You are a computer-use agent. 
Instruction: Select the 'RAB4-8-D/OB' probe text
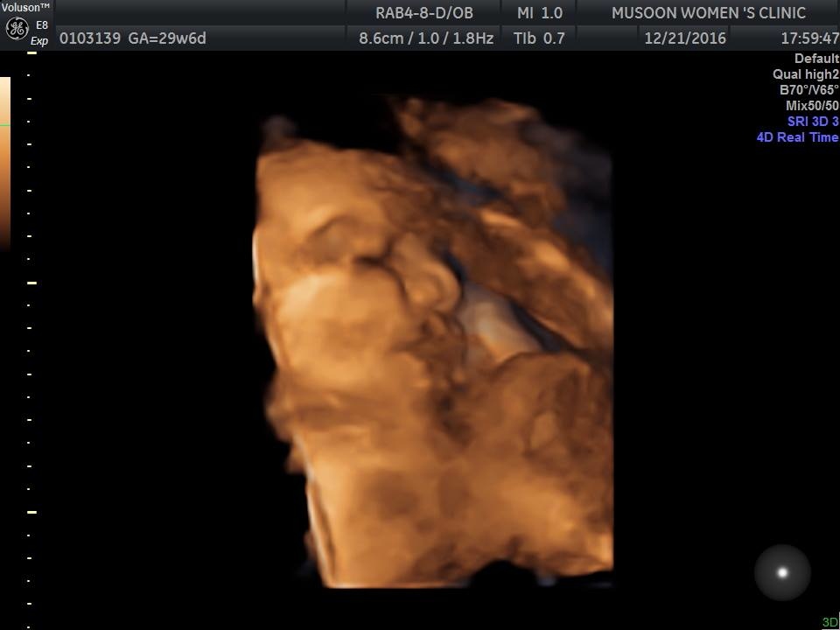[424, 13]
